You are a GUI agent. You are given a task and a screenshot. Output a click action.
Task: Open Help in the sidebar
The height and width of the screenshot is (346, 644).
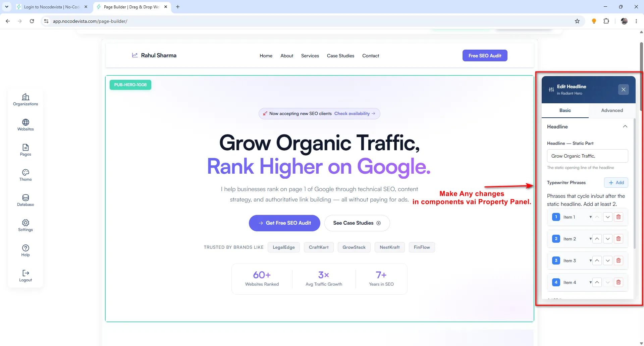point(25,250)
